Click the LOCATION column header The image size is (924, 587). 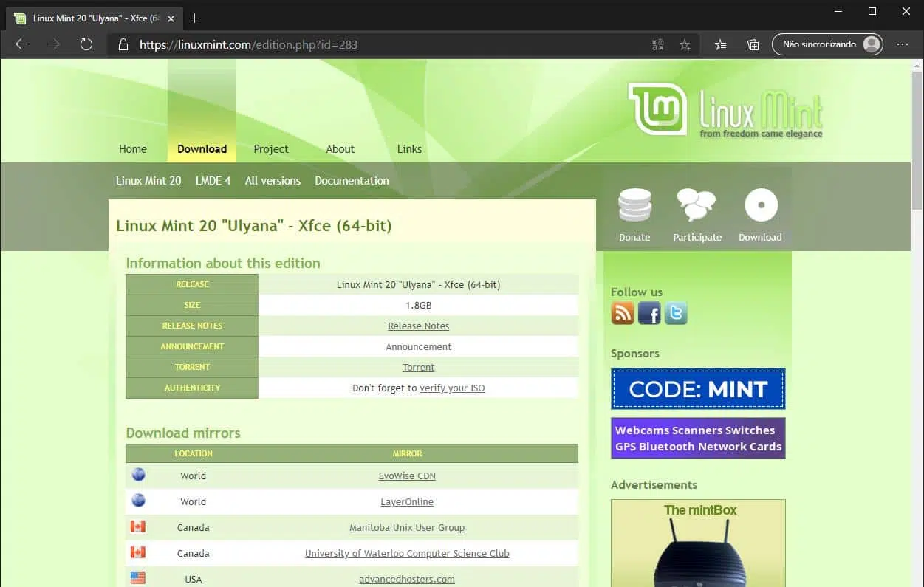pyautogui.click(x=194, y=453)
